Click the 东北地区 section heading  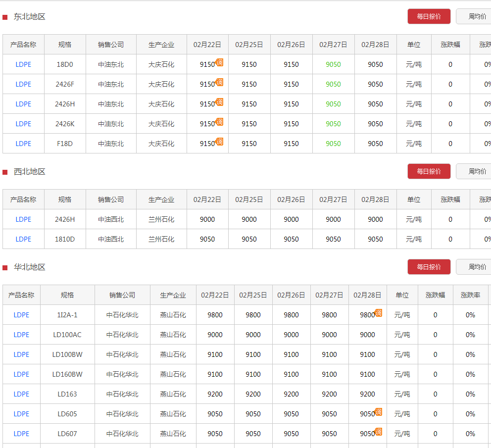point(29,17)
